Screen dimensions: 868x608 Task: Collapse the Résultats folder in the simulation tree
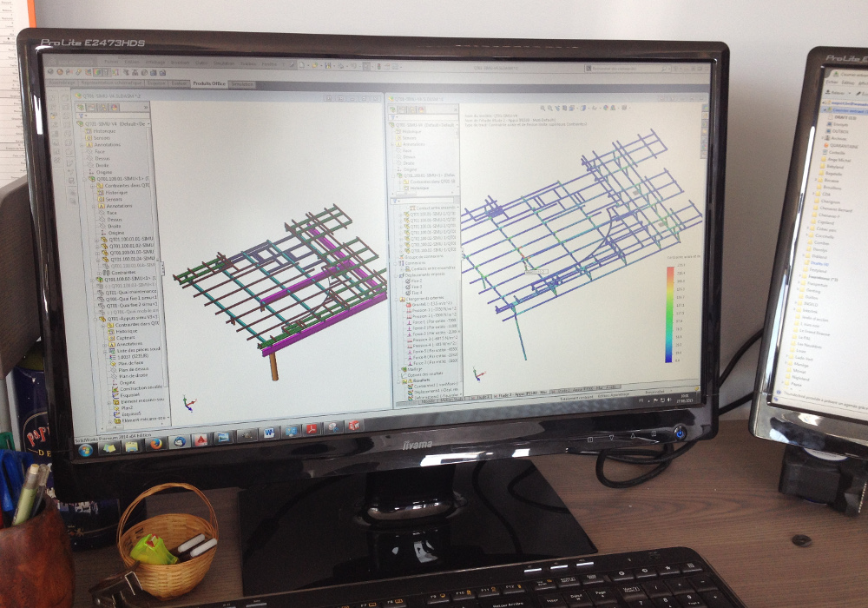(x=398, y=381)
